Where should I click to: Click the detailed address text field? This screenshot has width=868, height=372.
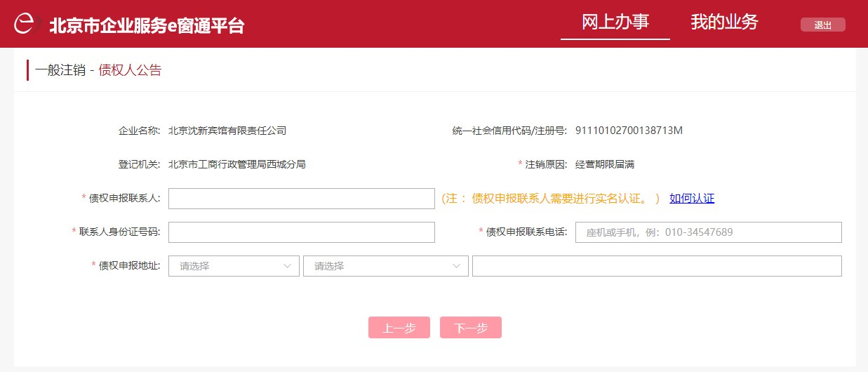click(x=656, y=266)
